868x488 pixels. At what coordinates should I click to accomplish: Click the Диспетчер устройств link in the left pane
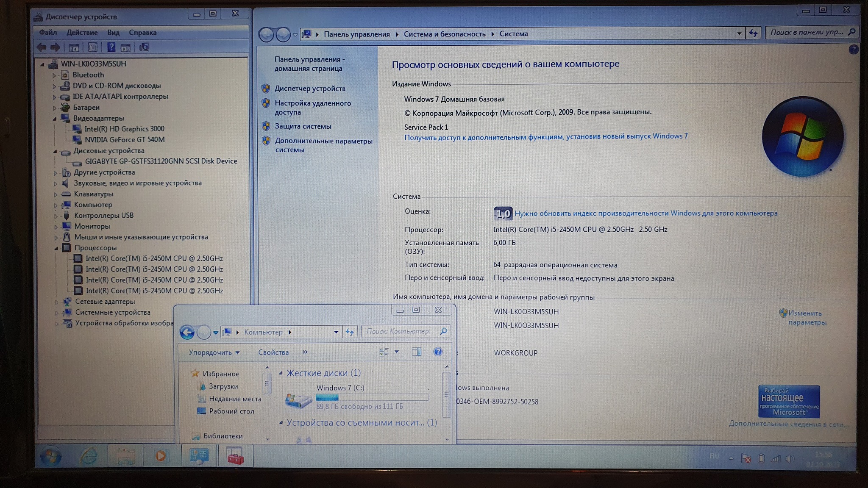pos(310,89)
